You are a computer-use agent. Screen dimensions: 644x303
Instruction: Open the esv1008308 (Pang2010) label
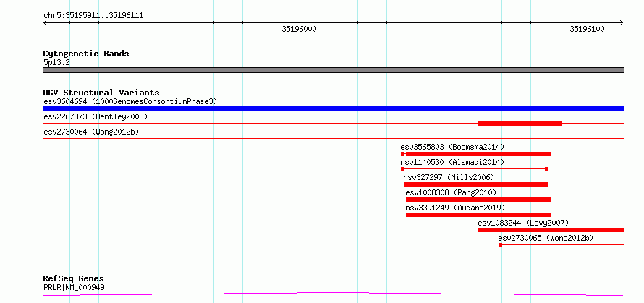tap(451, 192)
